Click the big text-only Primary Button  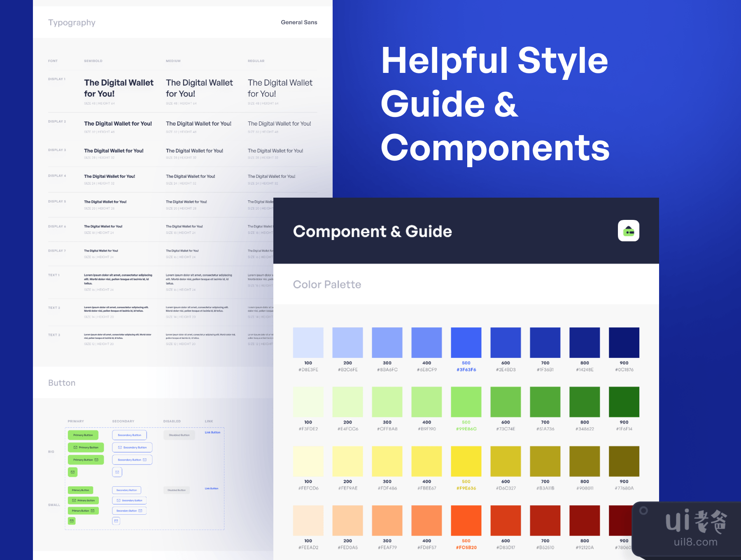pos(83,435)
